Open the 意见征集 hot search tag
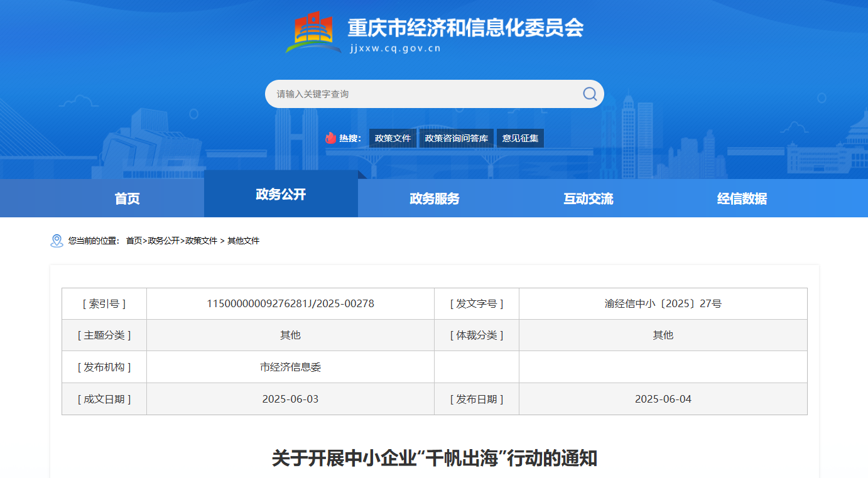This screenshot has width=868, height=478. coord(520,138)
